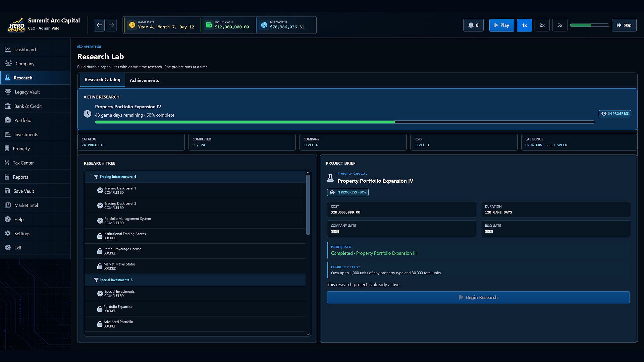Click the Market Intel newspaper icon
The height and width of the screenshot is (362, 644).
coord(8,205)
